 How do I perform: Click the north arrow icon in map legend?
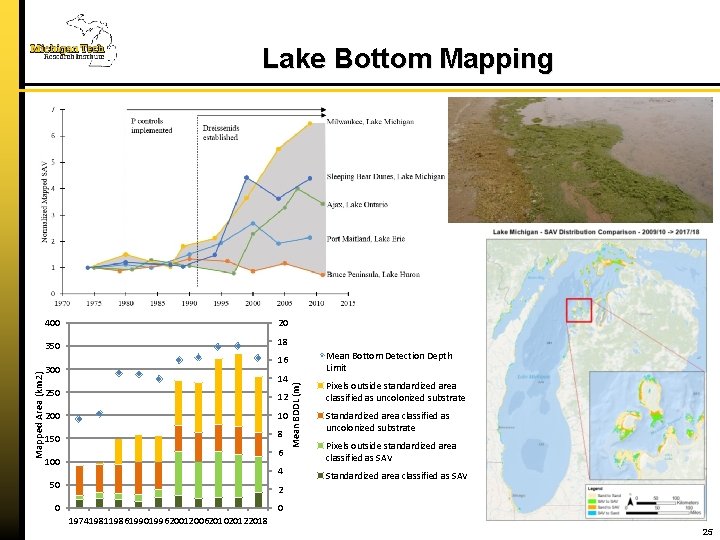[630, 502]
